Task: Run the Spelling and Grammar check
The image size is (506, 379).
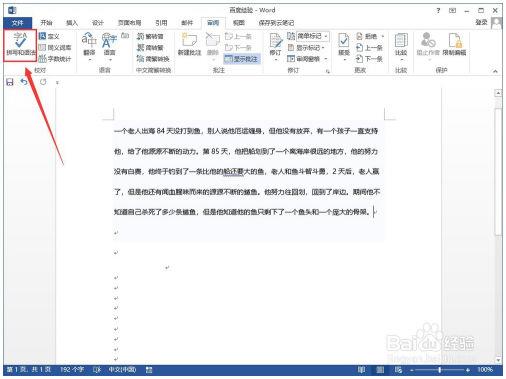Action: pos(20,45)
